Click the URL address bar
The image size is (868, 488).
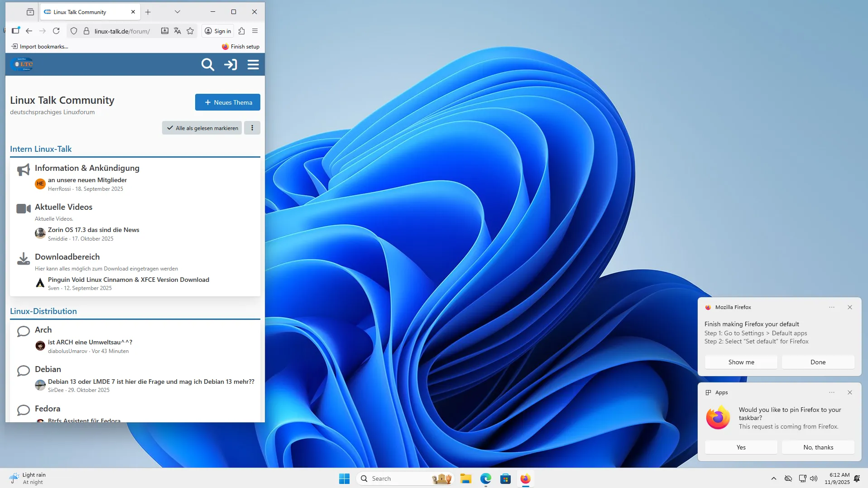[122, 31]
